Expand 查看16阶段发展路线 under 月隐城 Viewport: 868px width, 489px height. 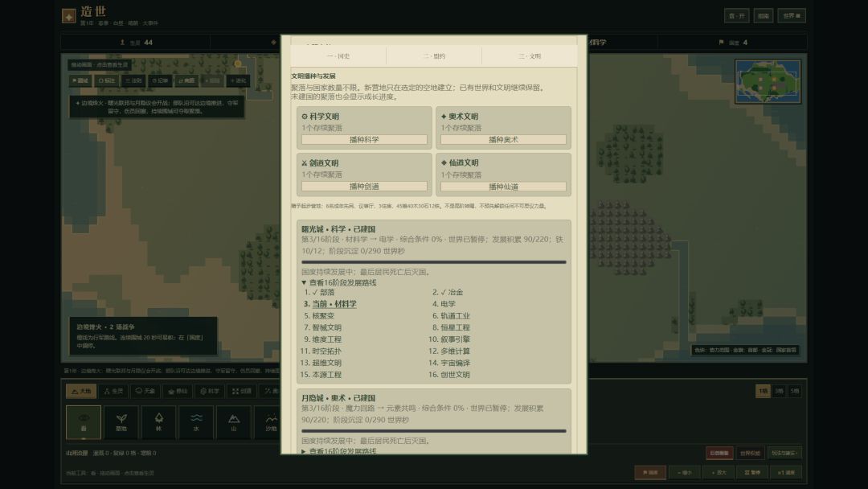(339, 450)
